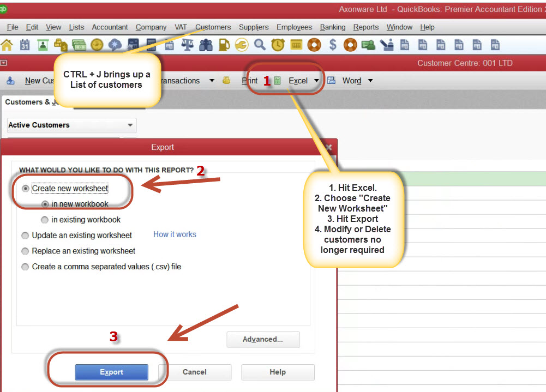
Task: Click the balance scales toolbar icon
Action: pyautogui.click(x=187, y=45)
